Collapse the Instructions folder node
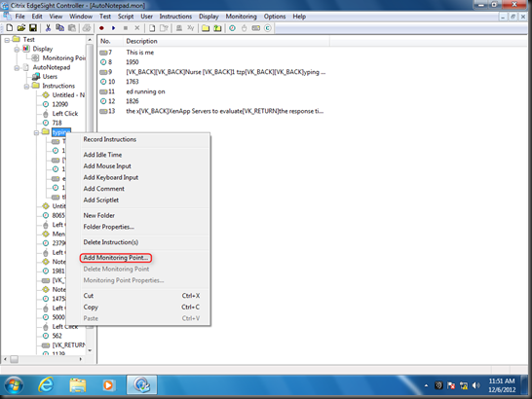This screenshot has height=399, width=532. (26, 87)
